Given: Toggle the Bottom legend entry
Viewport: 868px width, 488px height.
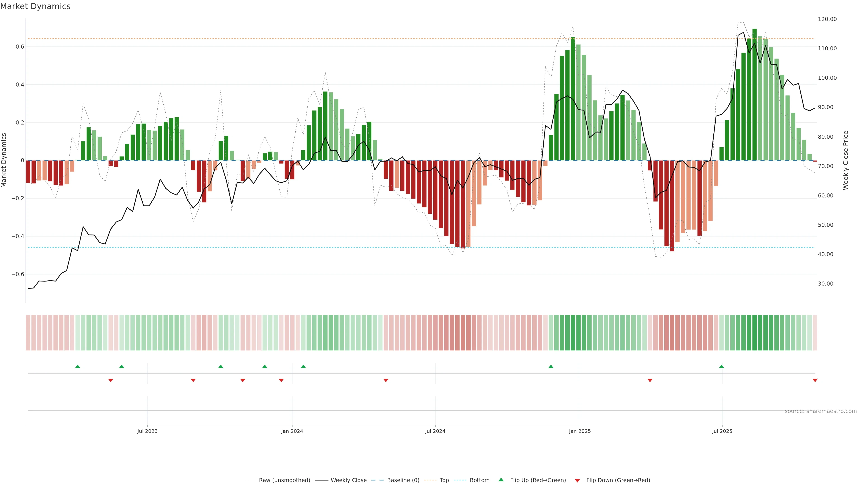Looking at the screenshot, I should tap(479, 480).
